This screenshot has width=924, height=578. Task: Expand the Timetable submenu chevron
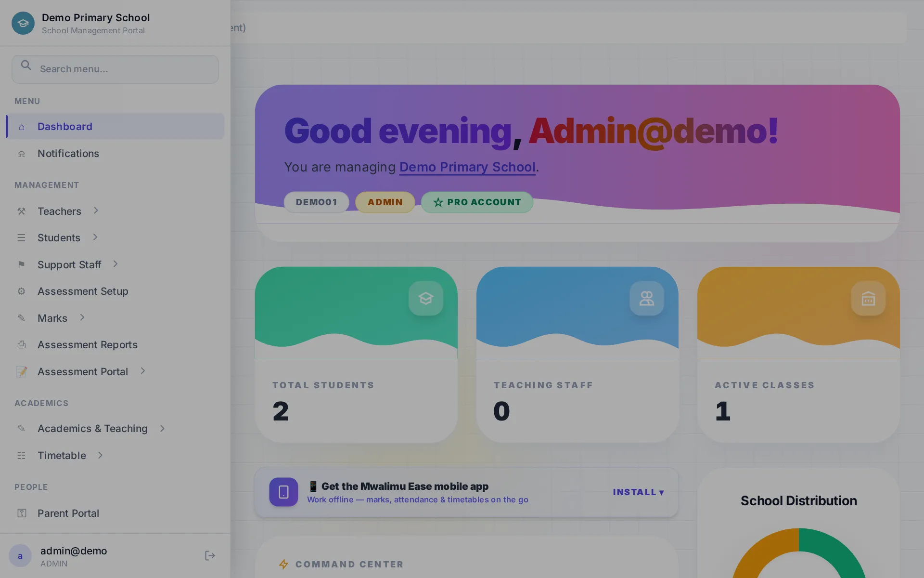point(101,455)
